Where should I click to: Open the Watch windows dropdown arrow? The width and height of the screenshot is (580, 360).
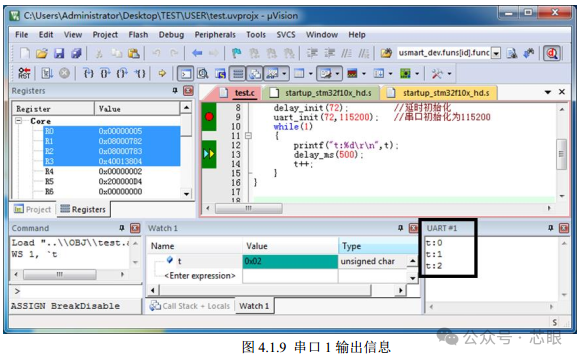(x=284, y=74)
